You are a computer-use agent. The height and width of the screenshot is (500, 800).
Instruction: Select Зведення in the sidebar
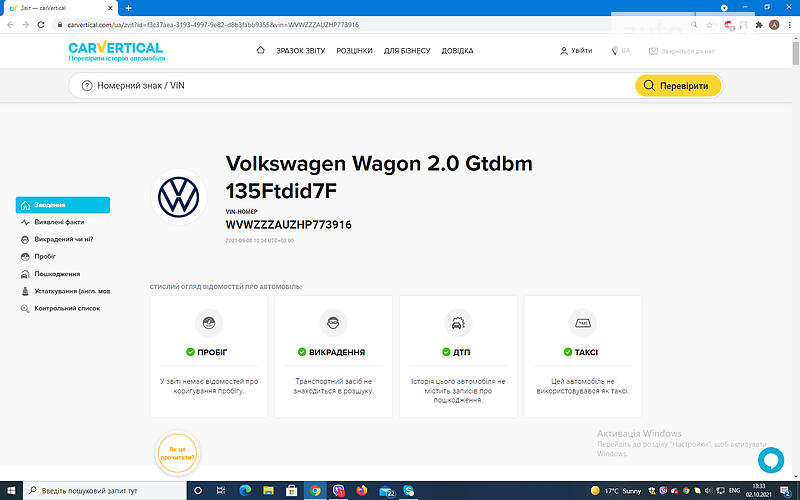click(63, 205)
